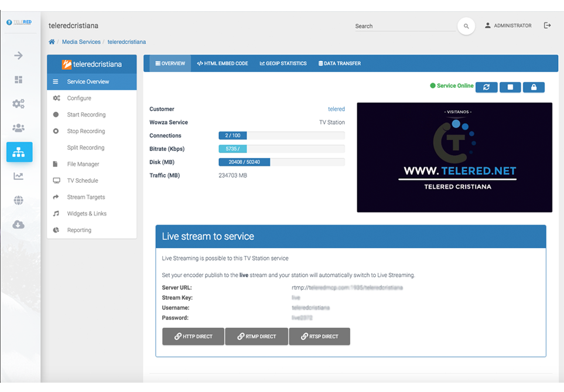
Task: Click the teleredcristiana page title
Action: [73, 26]
